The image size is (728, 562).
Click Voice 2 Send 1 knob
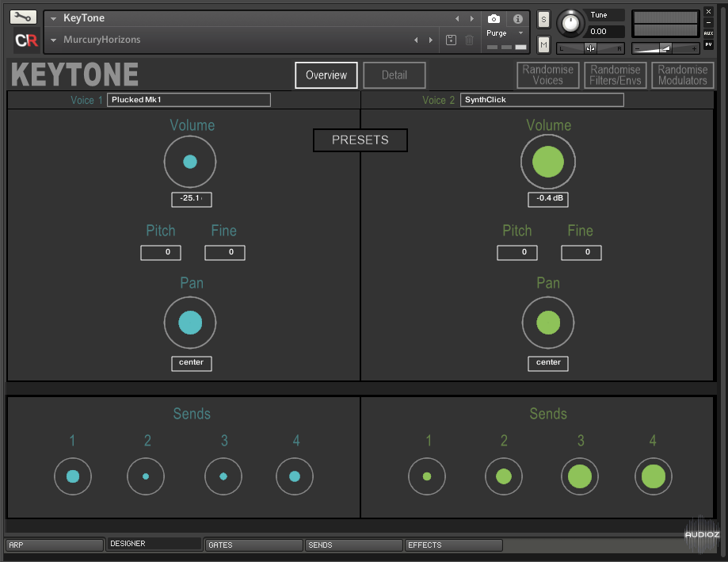click(427, 476)
